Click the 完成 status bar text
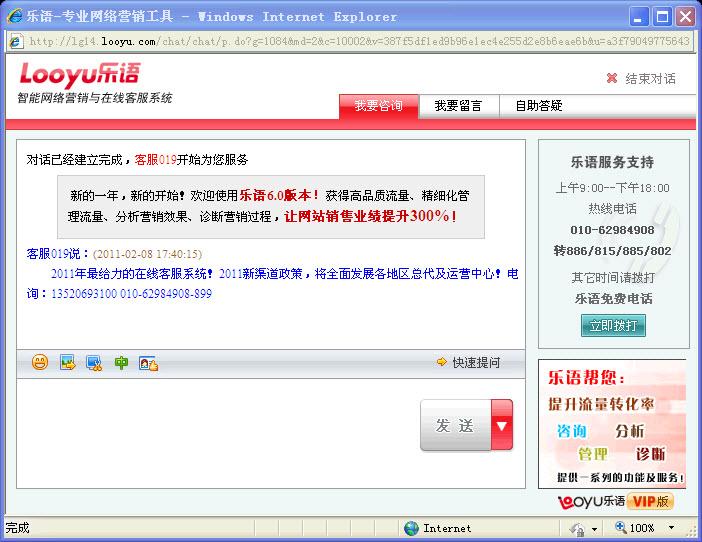Viewport: 702px width, 542px height. tap(17, 528)
